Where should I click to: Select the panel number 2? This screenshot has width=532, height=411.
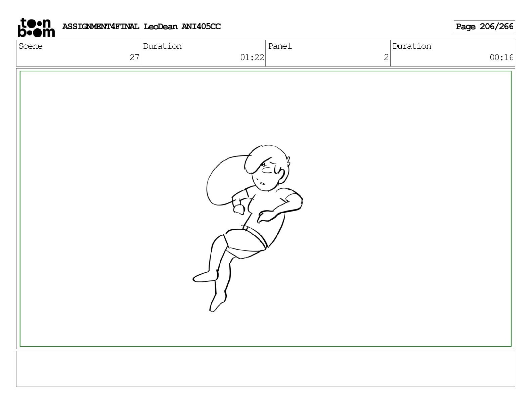tap(386, 57)
